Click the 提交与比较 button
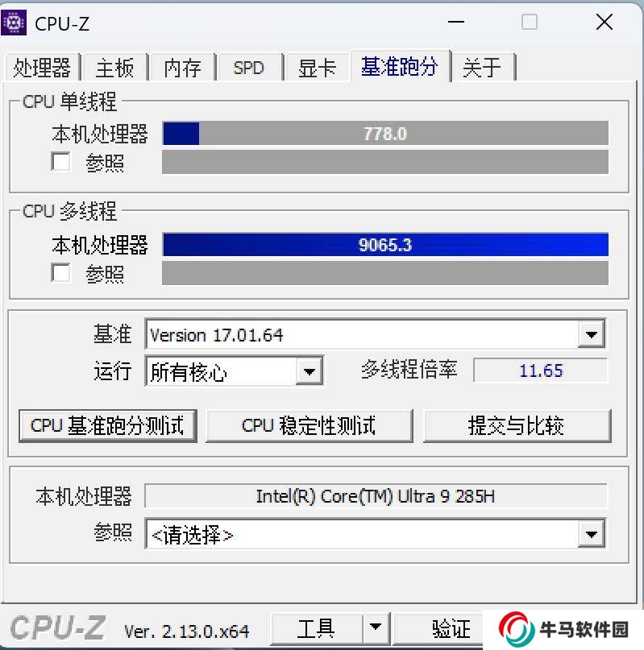 (517, 426)
